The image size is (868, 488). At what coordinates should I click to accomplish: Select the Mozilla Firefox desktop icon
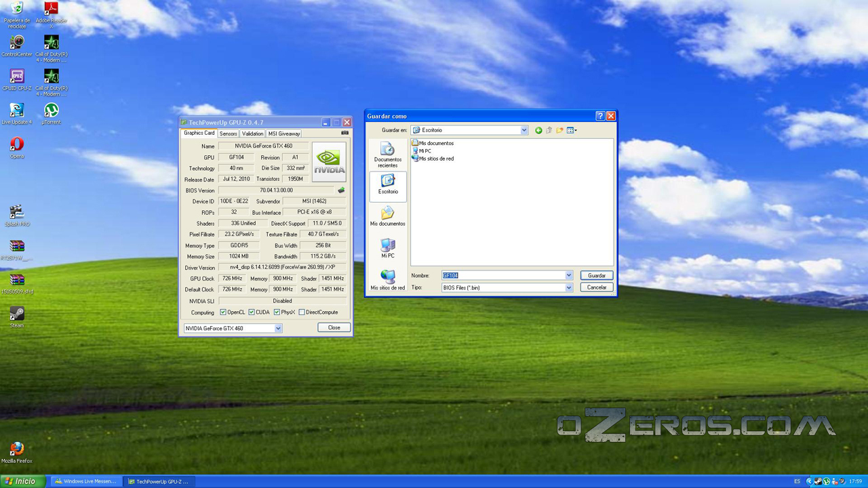coord(17,452)
